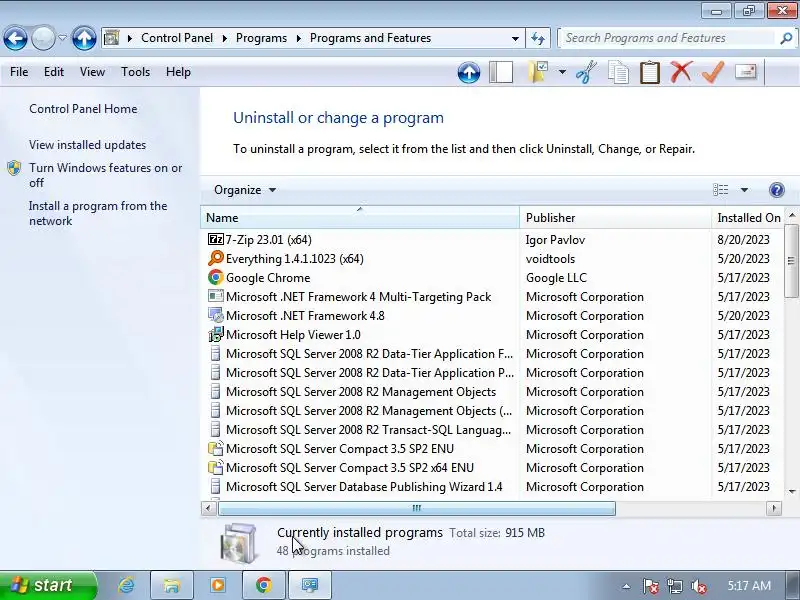Click the vertical scrollbar thumb
This screenshot has height=600, width=800.
pyautogui.click(x=791, y=260)
